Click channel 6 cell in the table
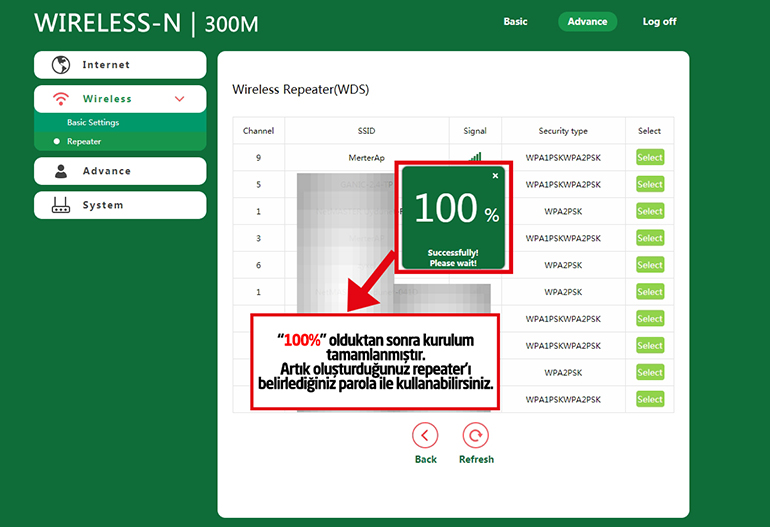 258,265
